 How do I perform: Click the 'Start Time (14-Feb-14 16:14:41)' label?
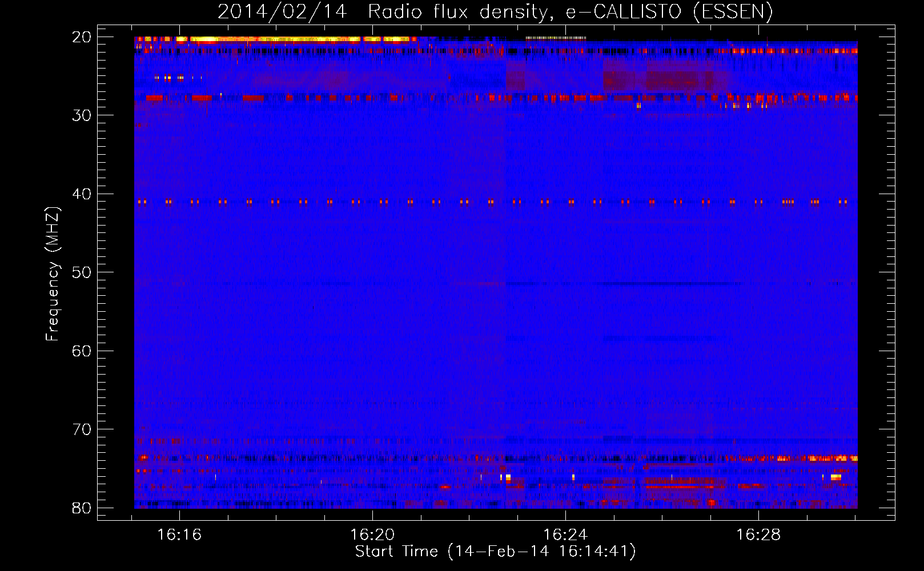click(x=495, y=552)
